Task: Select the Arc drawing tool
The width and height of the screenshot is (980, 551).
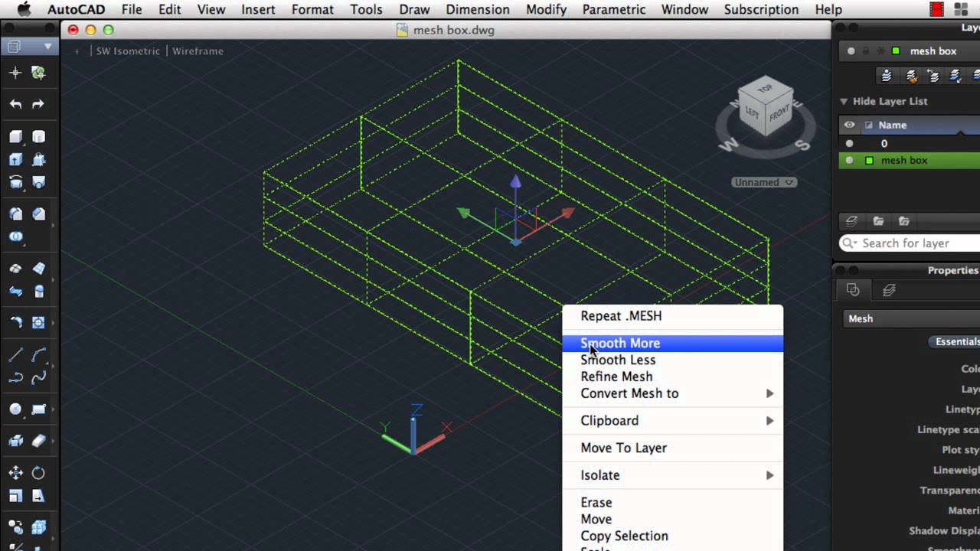Action: point(38,355)
